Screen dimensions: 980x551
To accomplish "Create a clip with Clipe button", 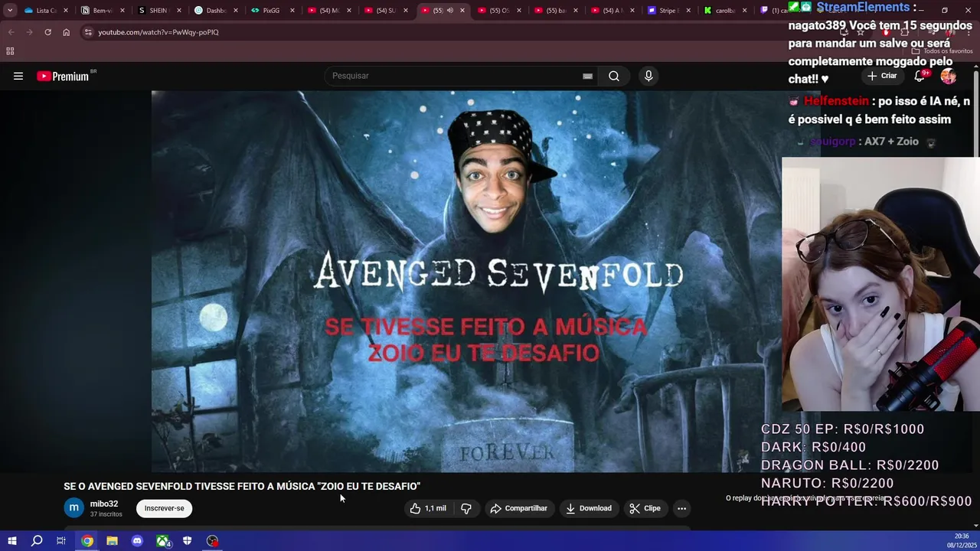I will pyautogui.click(x=645, y=508).
